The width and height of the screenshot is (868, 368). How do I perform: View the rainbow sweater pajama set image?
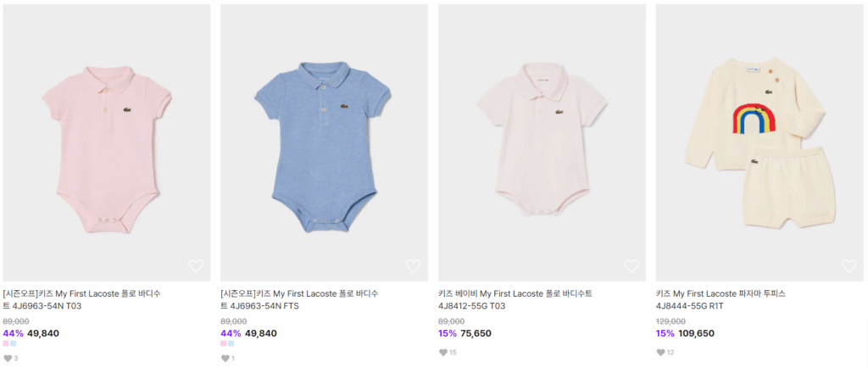759,142
